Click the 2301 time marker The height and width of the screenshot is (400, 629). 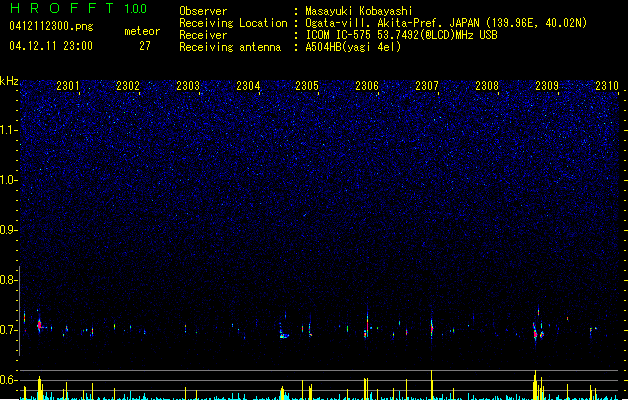point(68,86)
